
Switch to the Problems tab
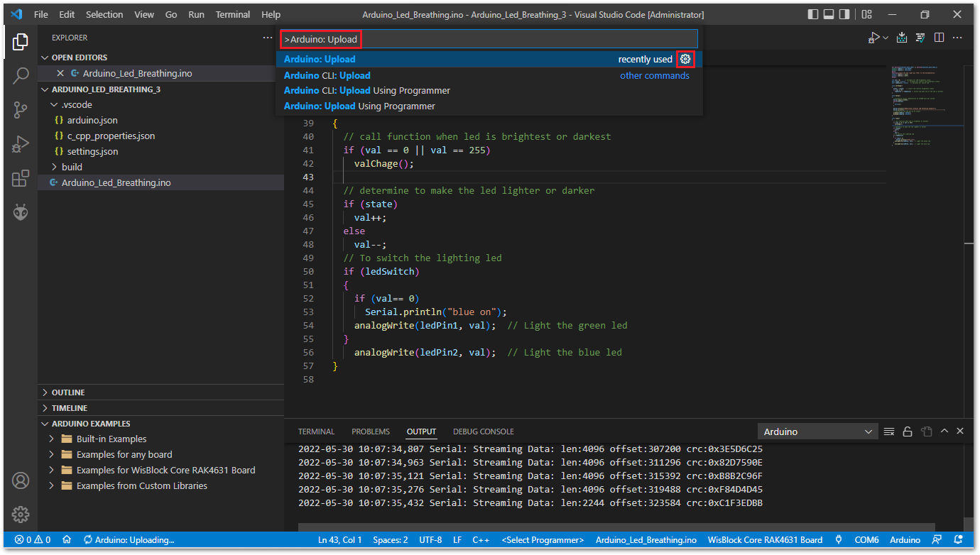pyautogui.click(x=371, y=432)
